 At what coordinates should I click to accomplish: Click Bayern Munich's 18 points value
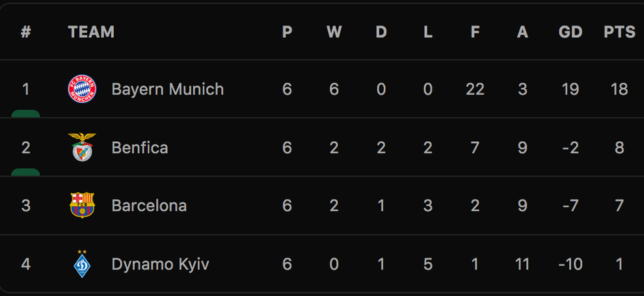(x=619, y=89)
